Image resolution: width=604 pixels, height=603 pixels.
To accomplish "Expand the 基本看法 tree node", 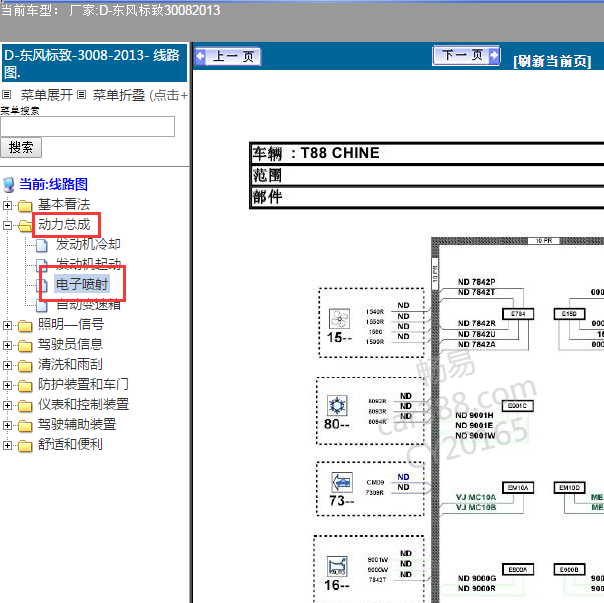I will (7, 205).
